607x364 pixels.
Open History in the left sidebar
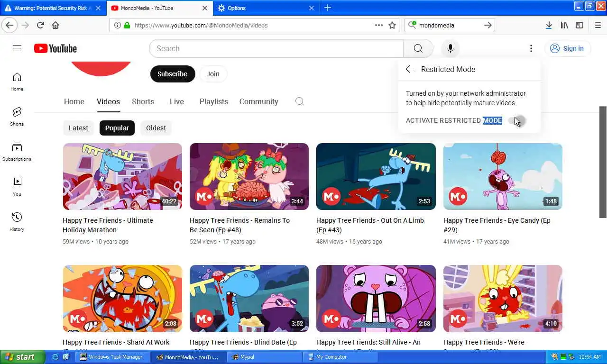17,222
